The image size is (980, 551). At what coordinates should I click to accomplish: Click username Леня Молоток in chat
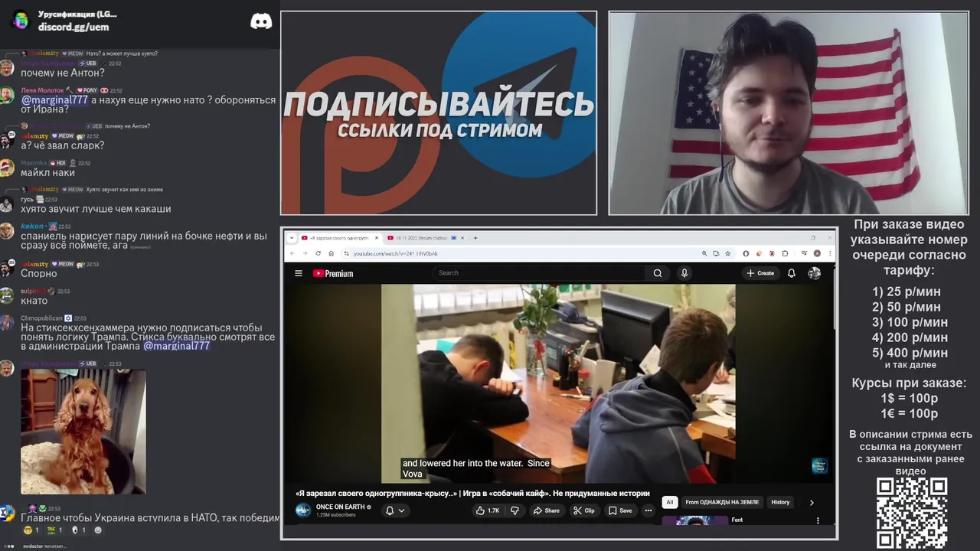coord(42,90)
